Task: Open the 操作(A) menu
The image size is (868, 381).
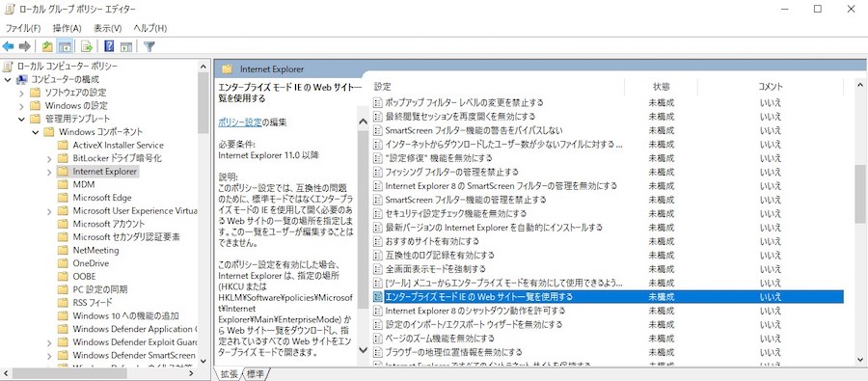Action: [x=67, y=28]
